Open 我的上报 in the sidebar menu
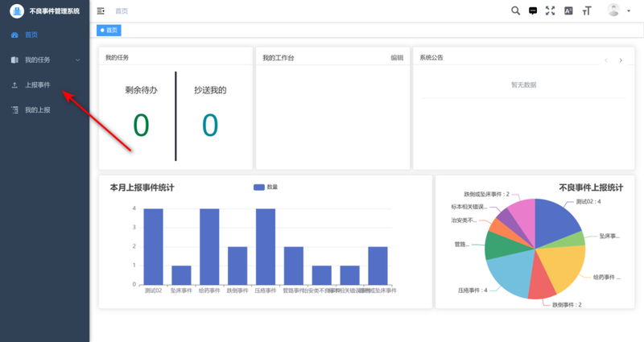The image size is (644, 342). (45, 110)
